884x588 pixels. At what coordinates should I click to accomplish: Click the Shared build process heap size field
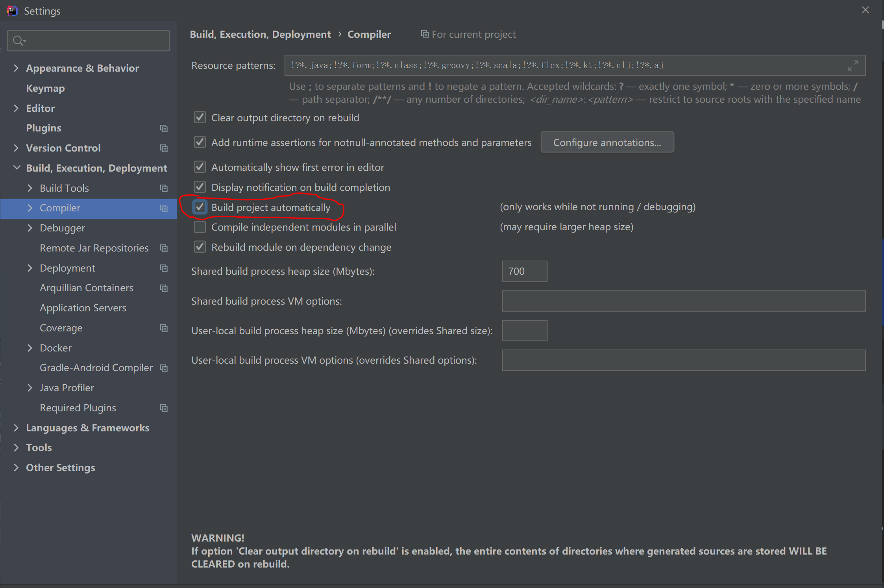(524, 271)
